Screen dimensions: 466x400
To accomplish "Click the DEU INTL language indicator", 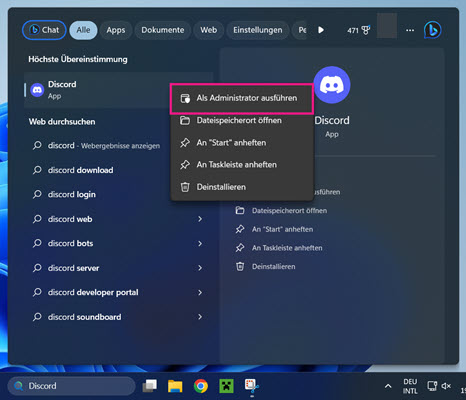I will (x=410, y=386).
